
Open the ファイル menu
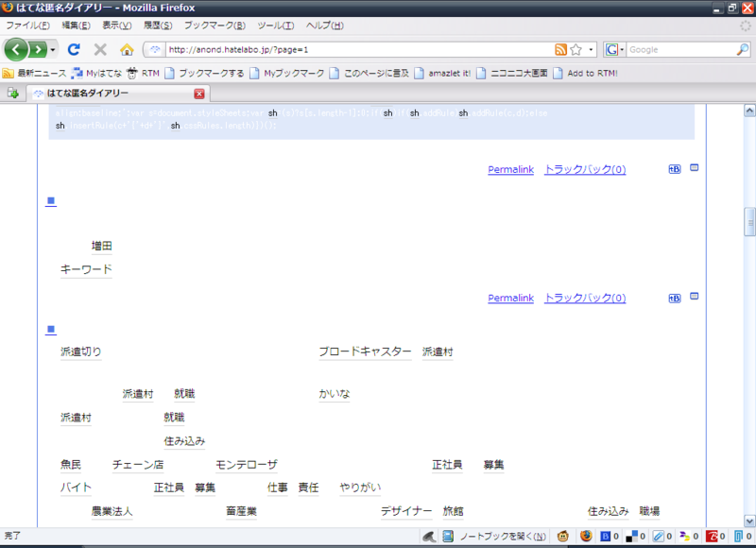coord(27,26)
